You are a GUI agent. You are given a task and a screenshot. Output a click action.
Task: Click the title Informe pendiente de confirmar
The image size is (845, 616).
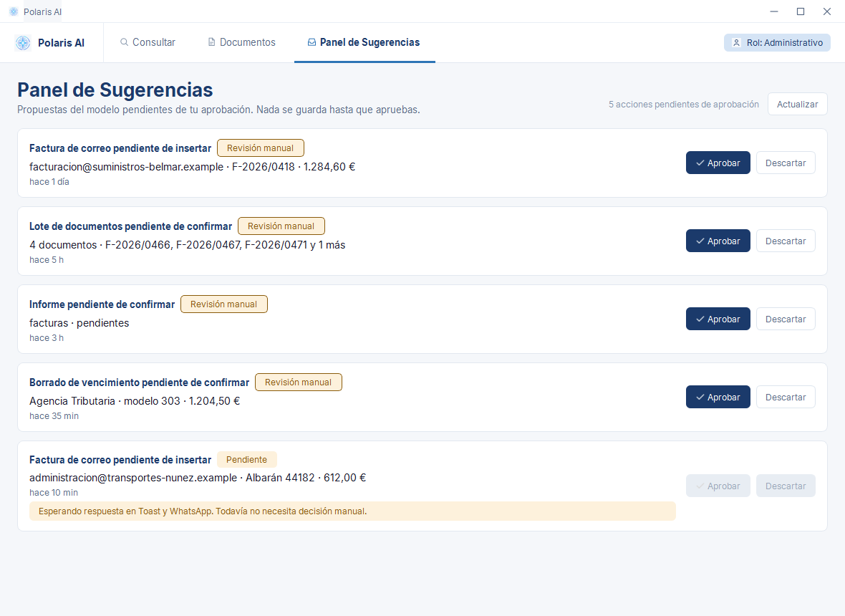102,304
